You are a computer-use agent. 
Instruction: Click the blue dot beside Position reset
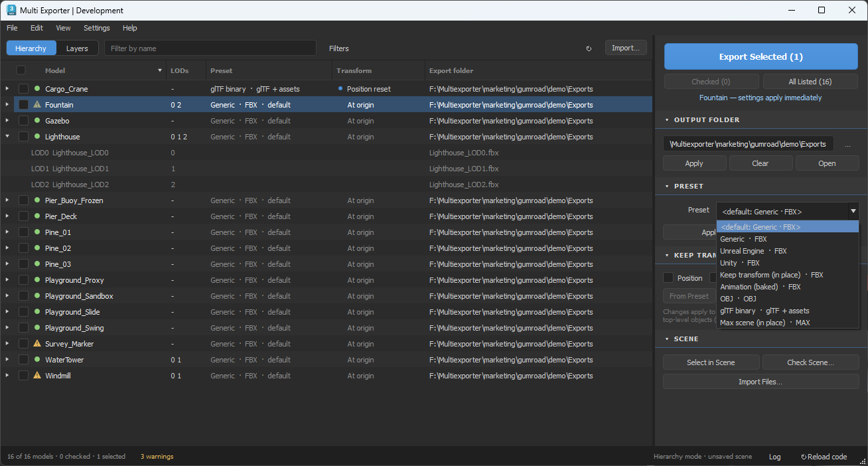(340, 88)
